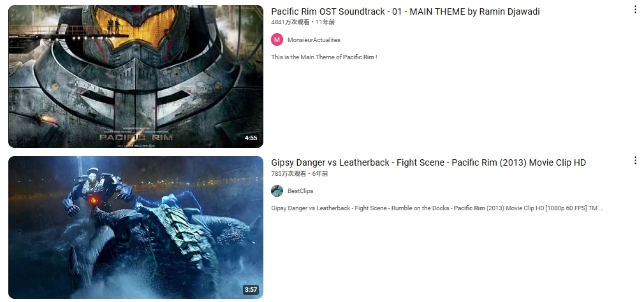Screen dimensions: 644x302
Task: Click the 6年前 upload date text
Action: pyautogui.click(x=320, y=173)
